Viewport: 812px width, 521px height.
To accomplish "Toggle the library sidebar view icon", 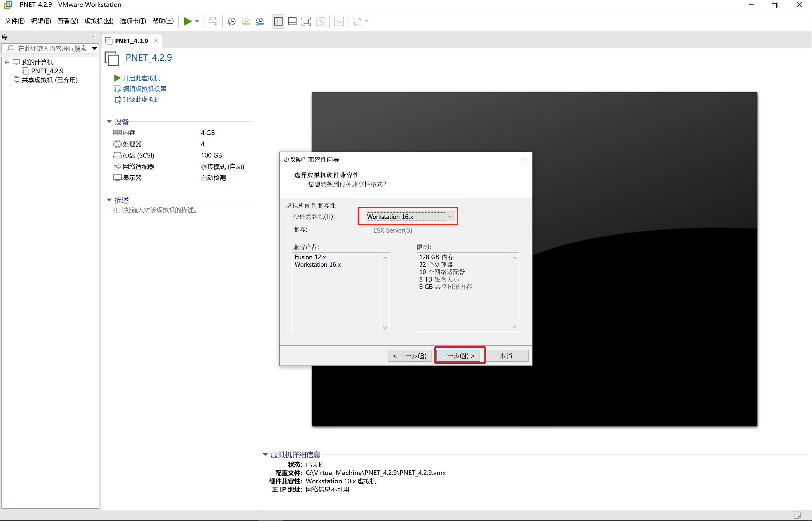I will coord(278,21).
